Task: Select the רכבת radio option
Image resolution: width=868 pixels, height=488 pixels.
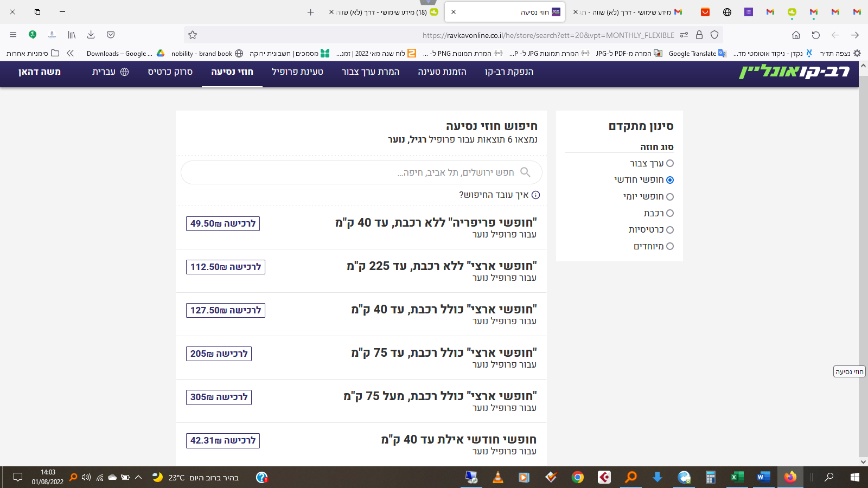Action: 670,213
